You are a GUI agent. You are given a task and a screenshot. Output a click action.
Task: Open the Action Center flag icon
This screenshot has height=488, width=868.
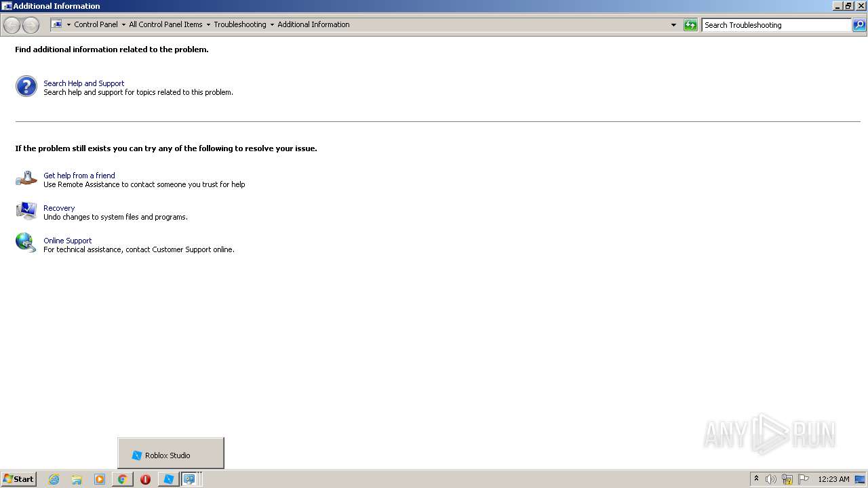(x=804, y=479)
